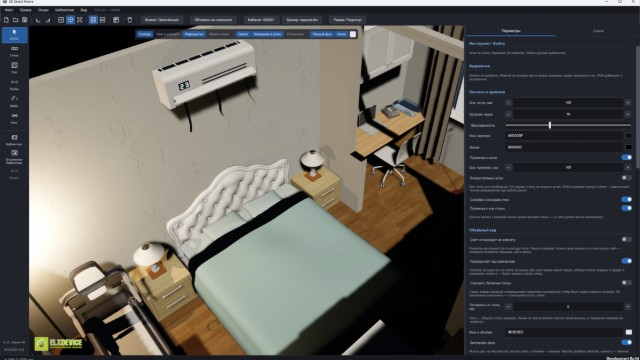Click the 'Кабинет' toolbar button
This screenshot has width=640, height=360.
point(261,20)
